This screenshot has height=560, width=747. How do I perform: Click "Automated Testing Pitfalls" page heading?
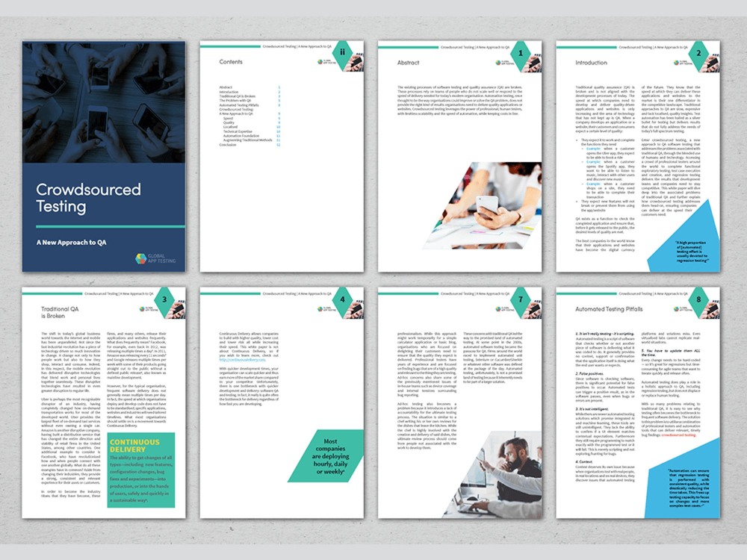pyautogui.click(x=609, y=309)
